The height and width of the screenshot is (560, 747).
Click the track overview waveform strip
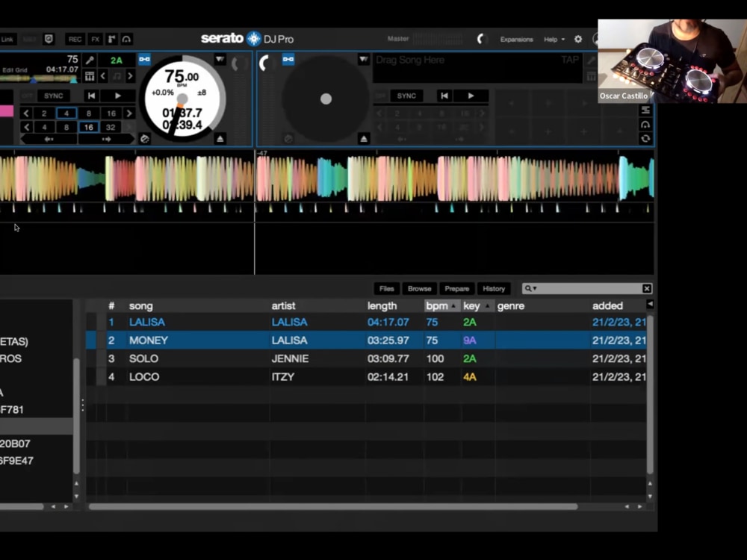click(x=39, y=79)
